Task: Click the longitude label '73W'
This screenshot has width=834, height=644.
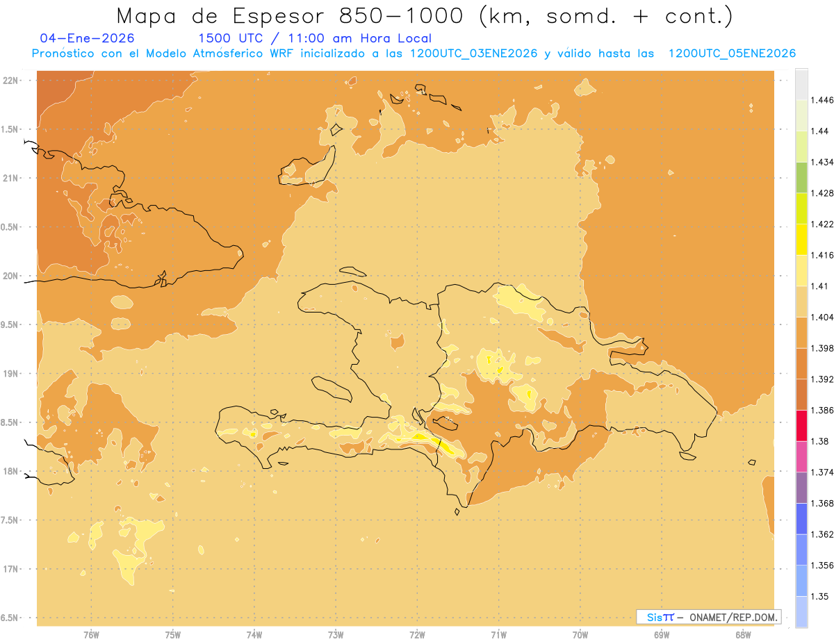Action: coord(336,635)
